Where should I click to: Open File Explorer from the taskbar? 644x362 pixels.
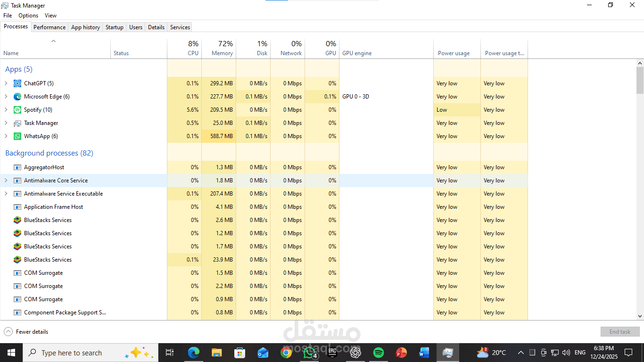pyautogui.click(x=216, y=353)
